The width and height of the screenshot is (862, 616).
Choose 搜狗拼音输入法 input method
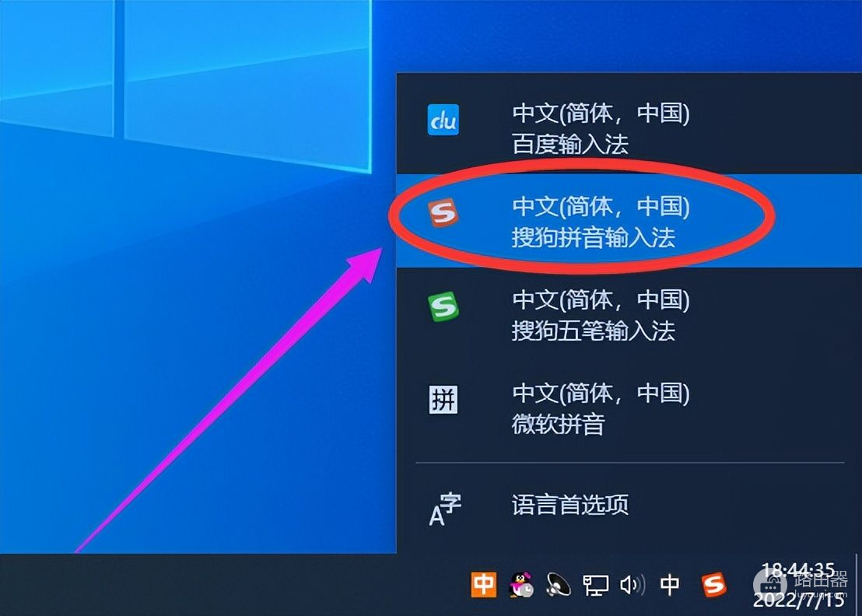629,221
